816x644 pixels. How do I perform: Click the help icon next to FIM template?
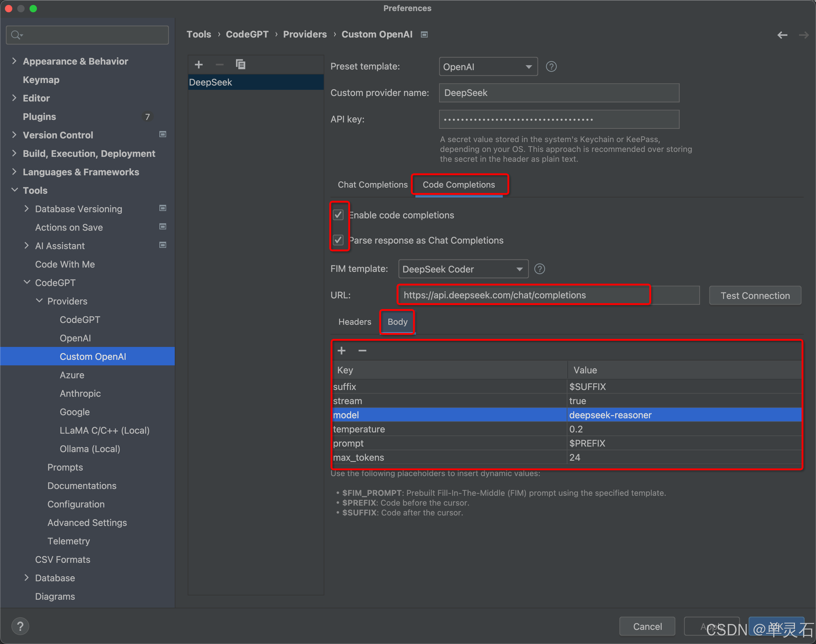(539, 269)
